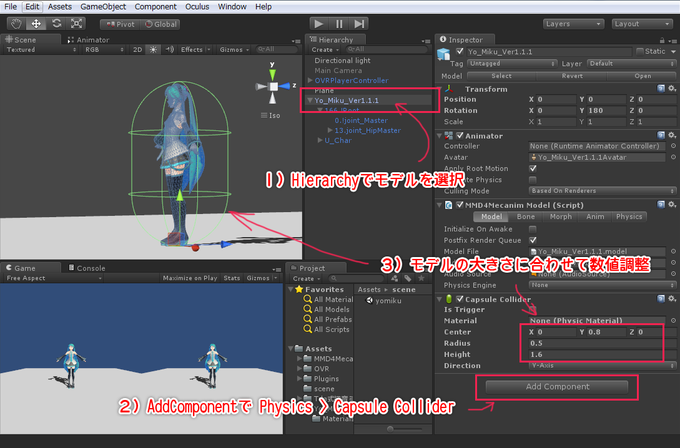Click the Pivot toggle button
This screenshot has height=448, width=680.
point(120,24)
